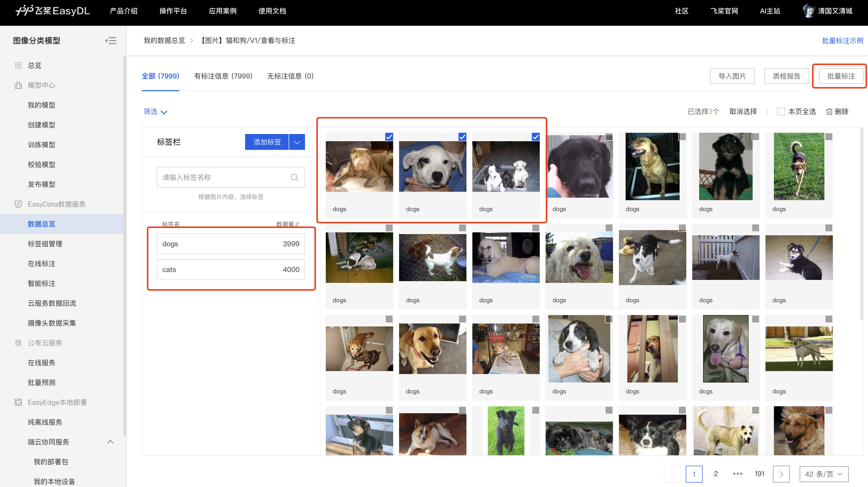Open the 添加标签 dropdown arrow
The height and width of the screenshot is (487, 868).
[x=297, y=142]
